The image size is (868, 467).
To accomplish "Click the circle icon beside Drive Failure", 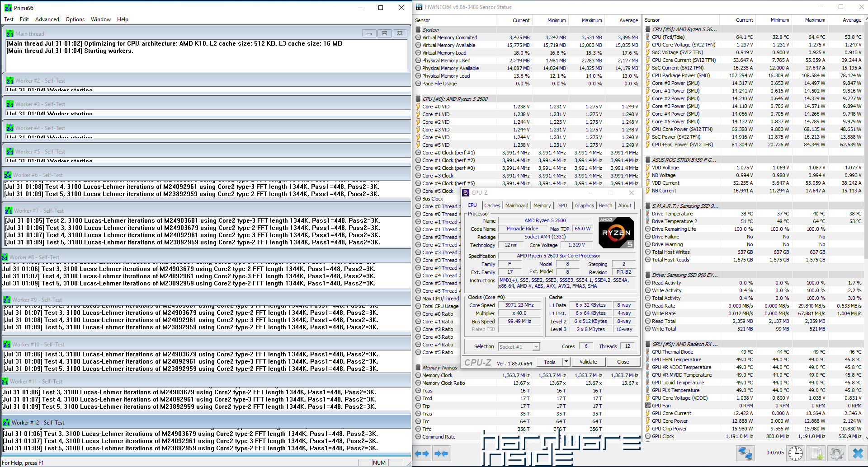I will click(x=648, y=237).
